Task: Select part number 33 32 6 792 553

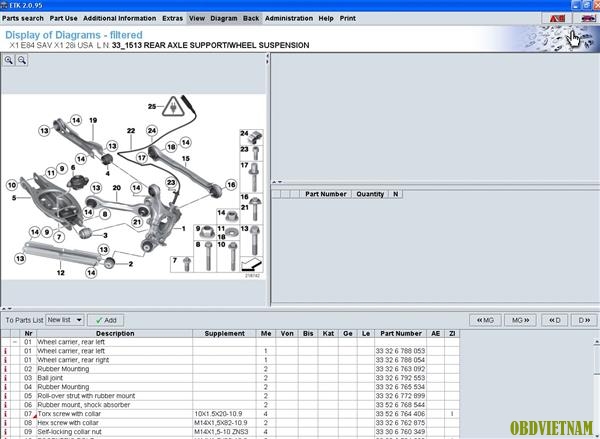Action: (x=400, y=378)
